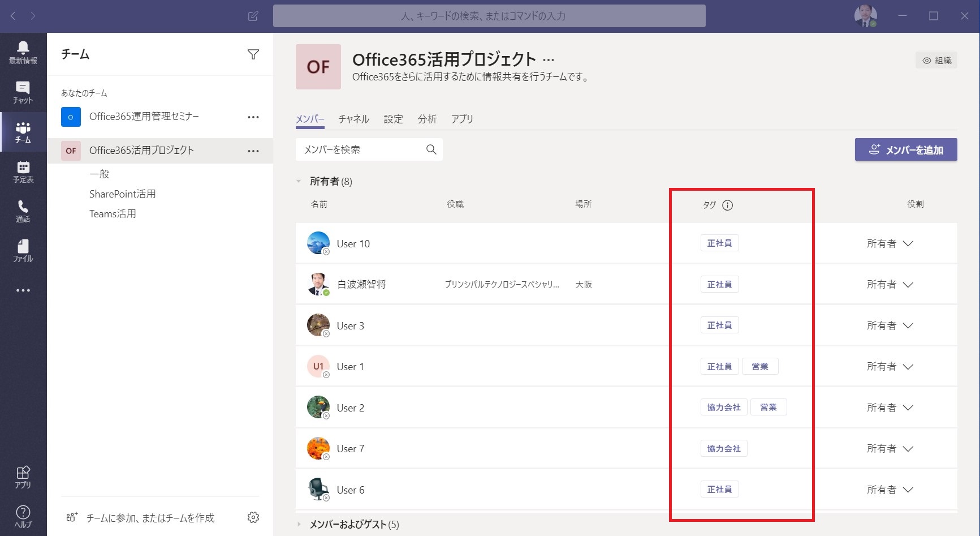The width and height of the screenshot is (980, 536).
Task: Click the new chat compose icon
Action: [253, 16]
